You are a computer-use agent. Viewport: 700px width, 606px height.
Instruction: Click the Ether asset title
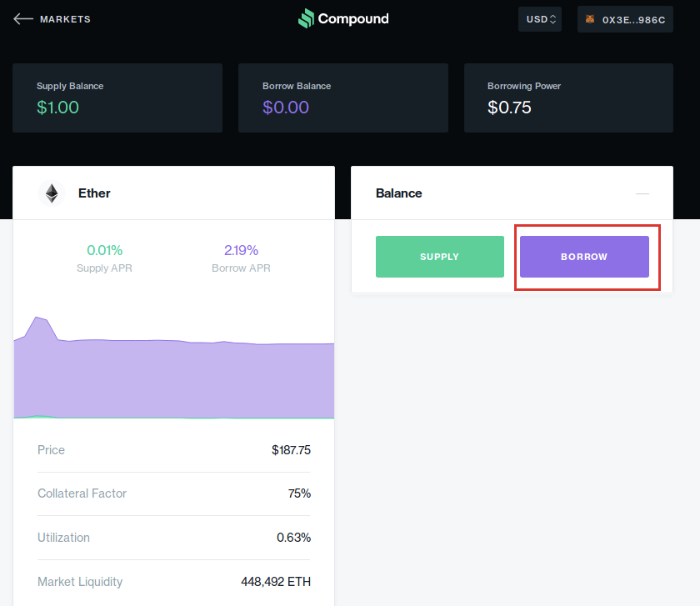pyautogui.click(x=94, y=193)
